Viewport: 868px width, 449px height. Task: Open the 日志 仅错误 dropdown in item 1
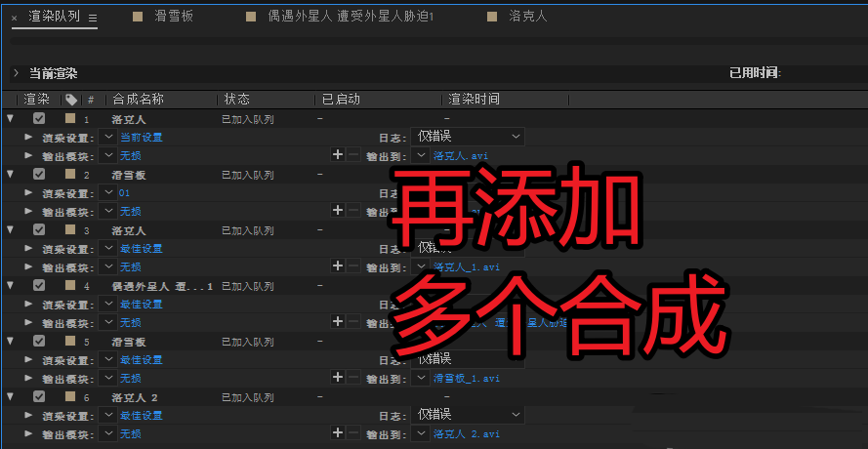pyautogui.click(x=468, y=137)
